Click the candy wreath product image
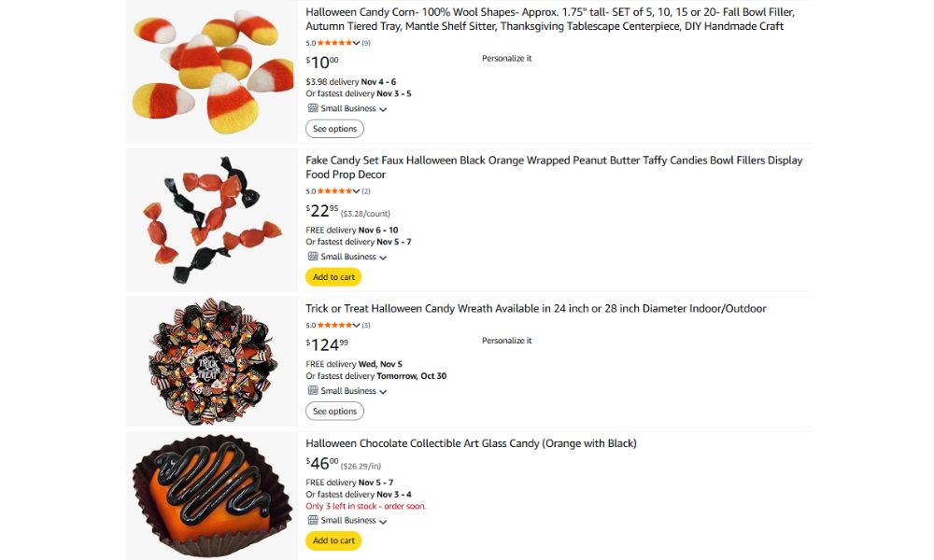934x560 pixels. click(210, 359)
